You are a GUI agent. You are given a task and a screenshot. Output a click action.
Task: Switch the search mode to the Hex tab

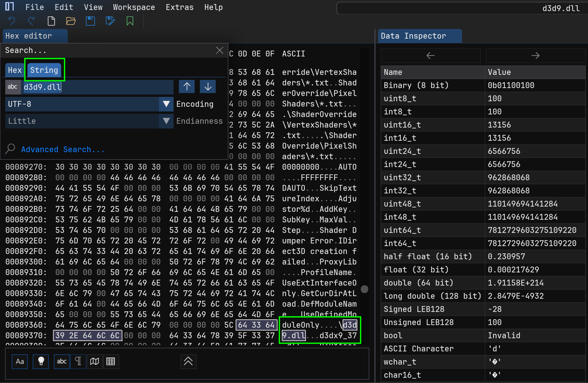coord(15,70)
